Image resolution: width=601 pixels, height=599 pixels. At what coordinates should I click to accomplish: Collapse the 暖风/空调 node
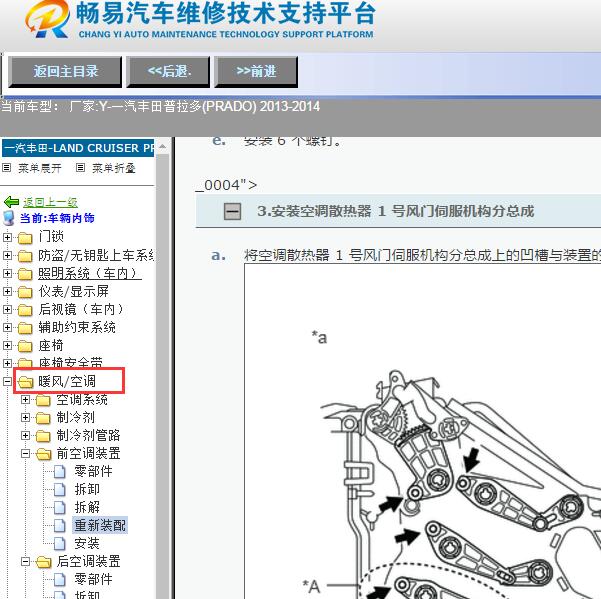(x=7, y=381)
